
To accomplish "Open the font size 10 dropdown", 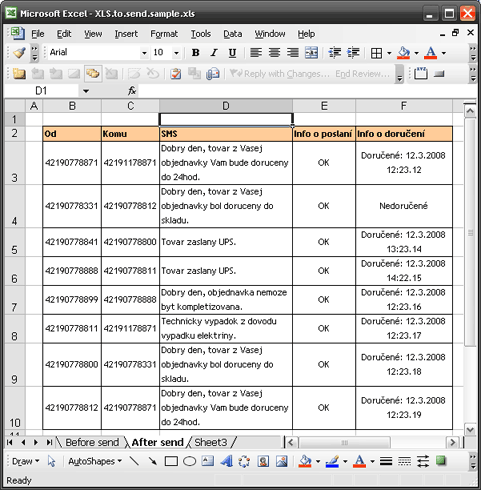I will tap(176, 53).
